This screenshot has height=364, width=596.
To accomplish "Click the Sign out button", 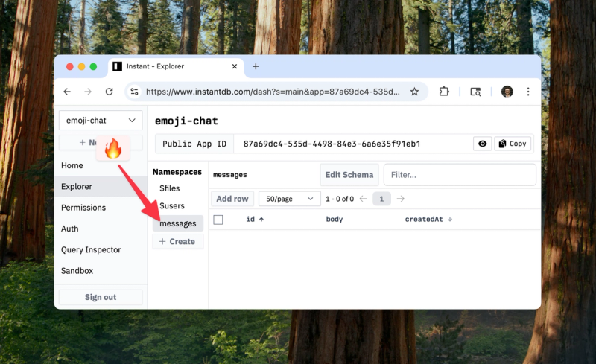I will [101, 297].
